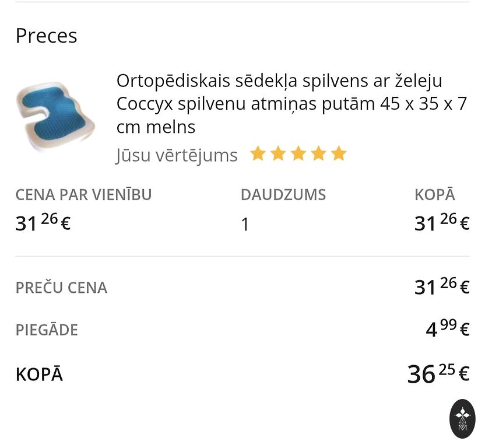Screen dimensions: 485x448
Task: Rate the product one star
Action: point(258,154)
